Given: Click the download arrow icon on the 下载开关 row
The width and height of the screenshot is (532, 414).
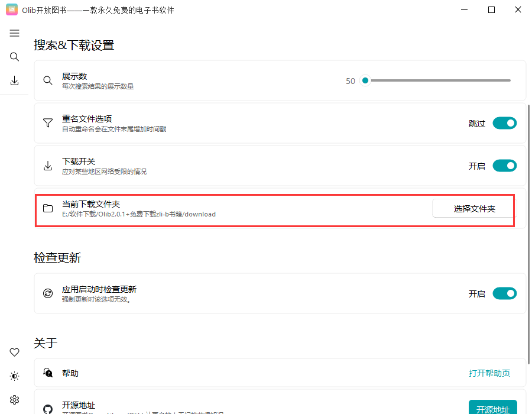Looking at the screenshot, I should point(48,166).
